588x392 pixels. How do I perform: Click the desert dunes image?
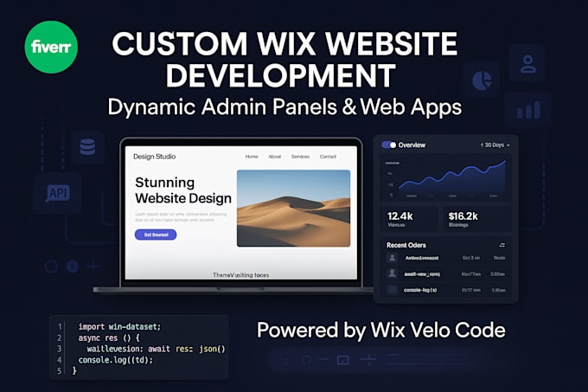[294, 209]
